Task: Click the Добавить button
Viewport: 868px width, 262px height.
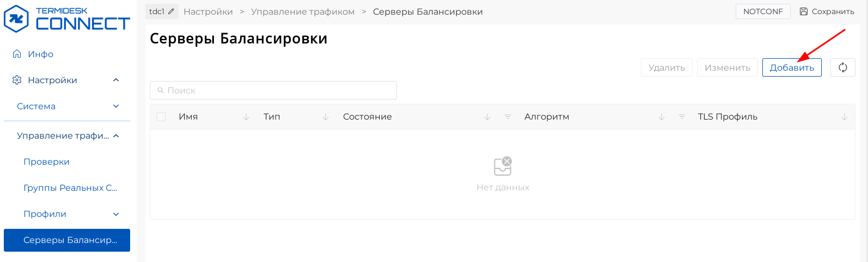Action: coord(791,67)
